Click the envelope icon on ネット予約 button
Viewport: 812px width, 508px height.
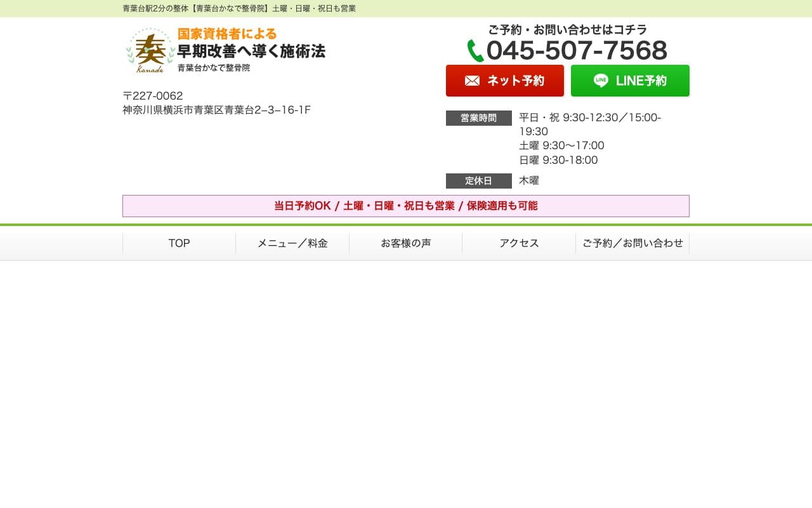[x=472, y=81]
